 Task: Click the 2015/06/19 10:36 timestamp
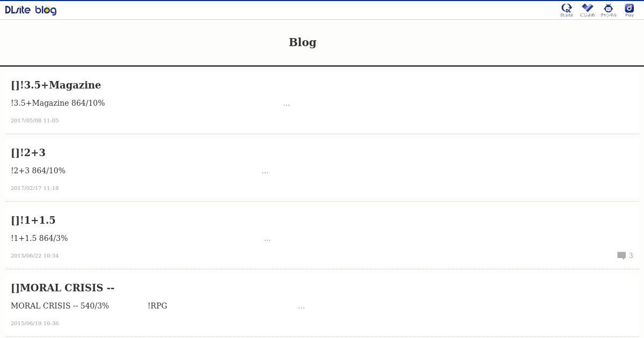coord(35,323)
